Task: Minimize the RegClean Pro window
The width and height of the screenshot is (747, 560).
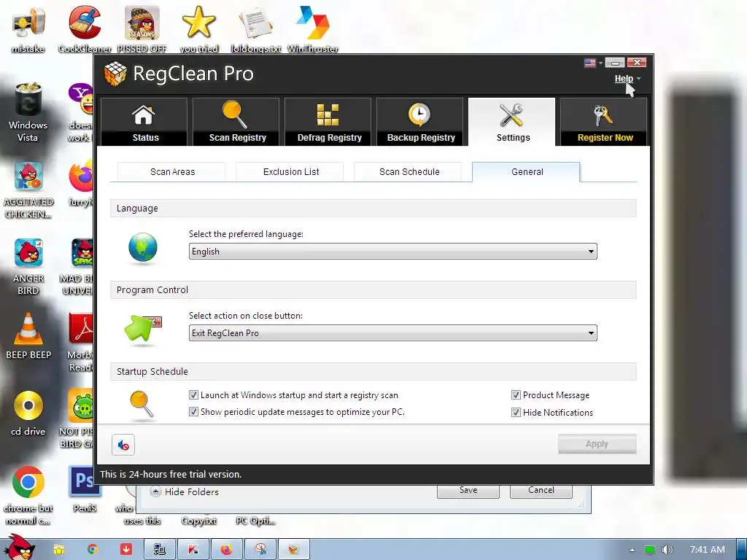Action: tap(615, 63)
